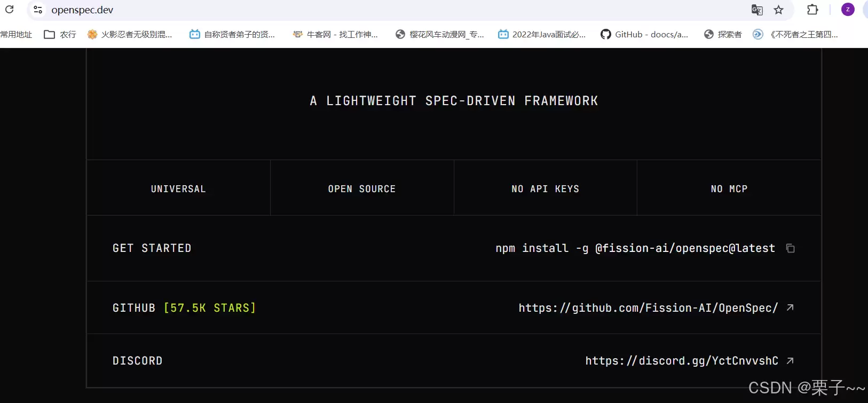Image resolution: width=868 pixels, height=403 pixels.
Task: Open the 自称贤者弟子的贤 bookmark
Action: [232, 35]
